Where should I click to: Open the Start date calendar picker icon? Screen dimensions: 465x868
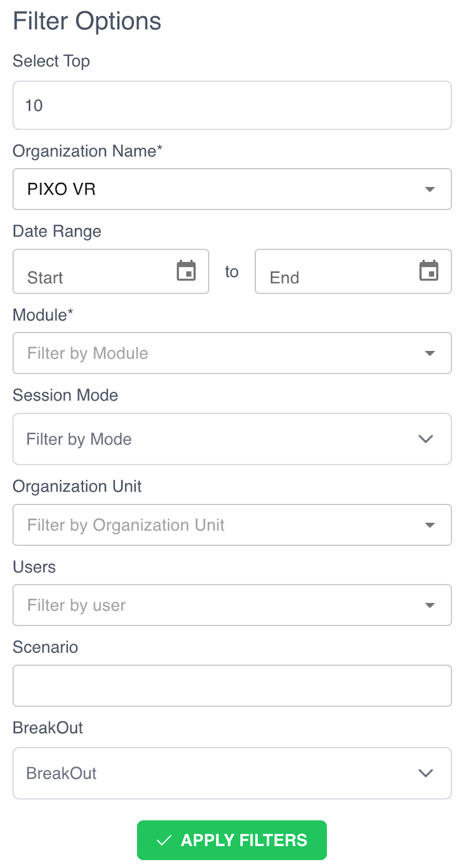point(186,270)
